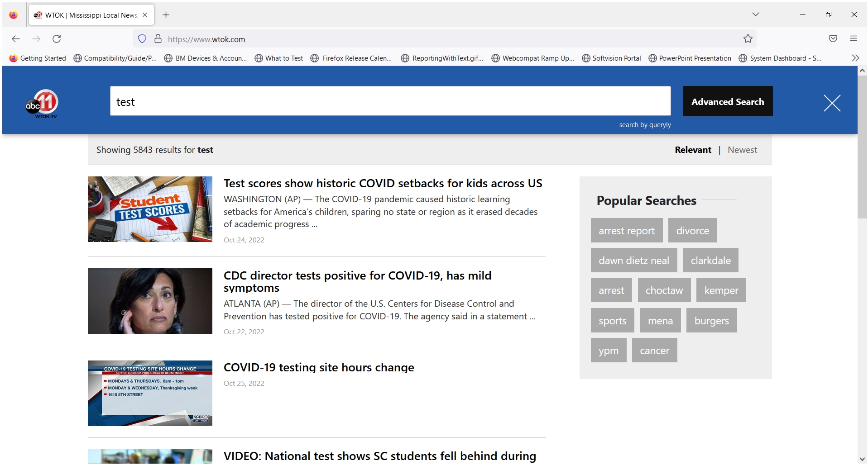Click the back navigation arrow

16,39
